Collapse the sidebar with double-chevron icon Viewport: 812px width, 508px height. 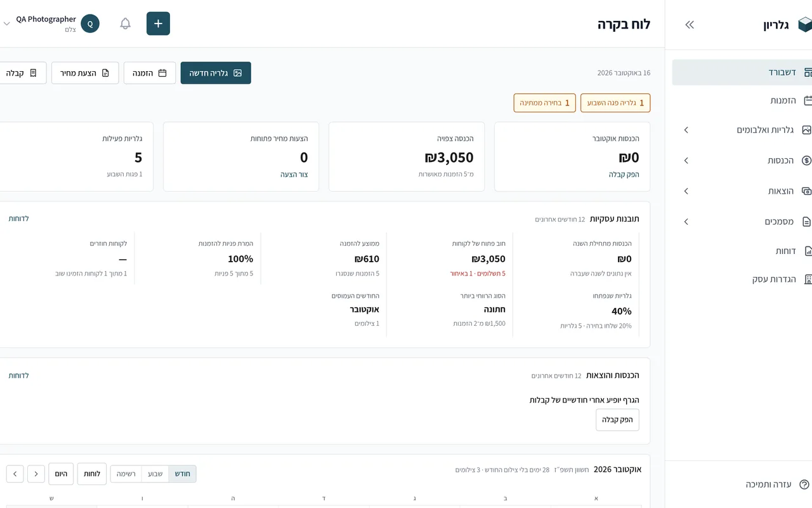pyautogui.click(x=690, y=25)
